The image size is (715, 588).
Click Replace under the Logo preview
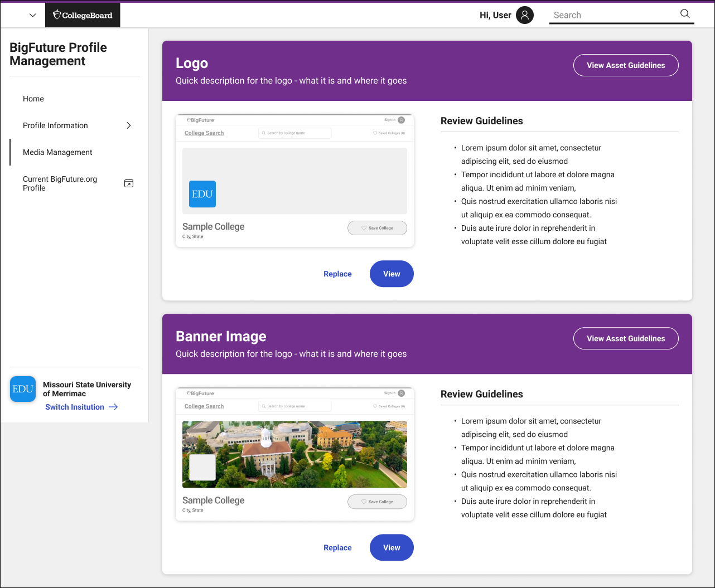pos(337,274)
